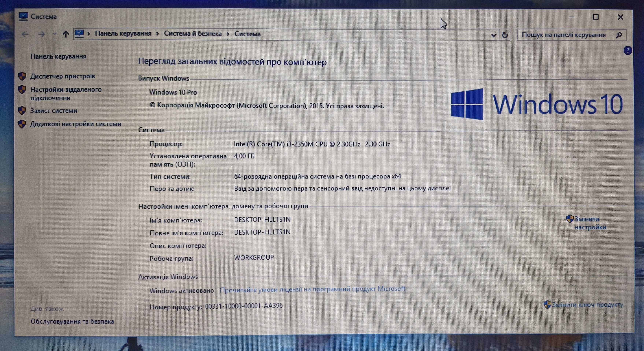Read Microsoft license terms link
This screenshot has height=351, width=644.
click(313, 289)
